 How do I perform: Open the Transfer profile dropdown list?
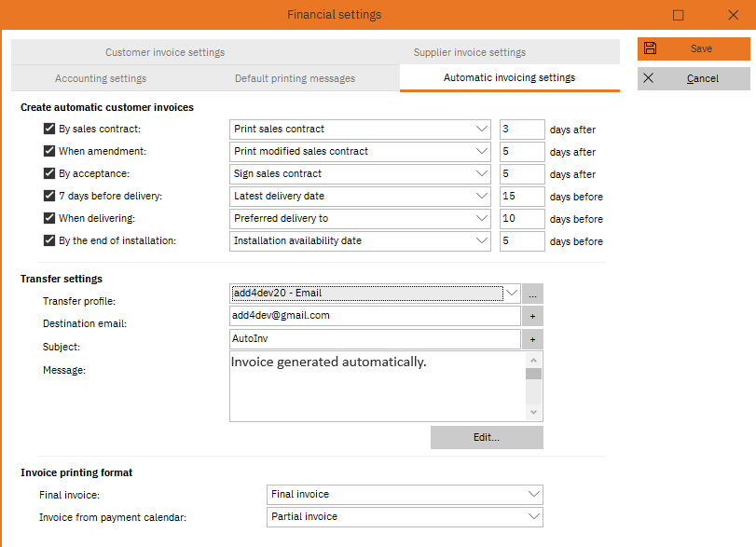[x=511, y=293]
